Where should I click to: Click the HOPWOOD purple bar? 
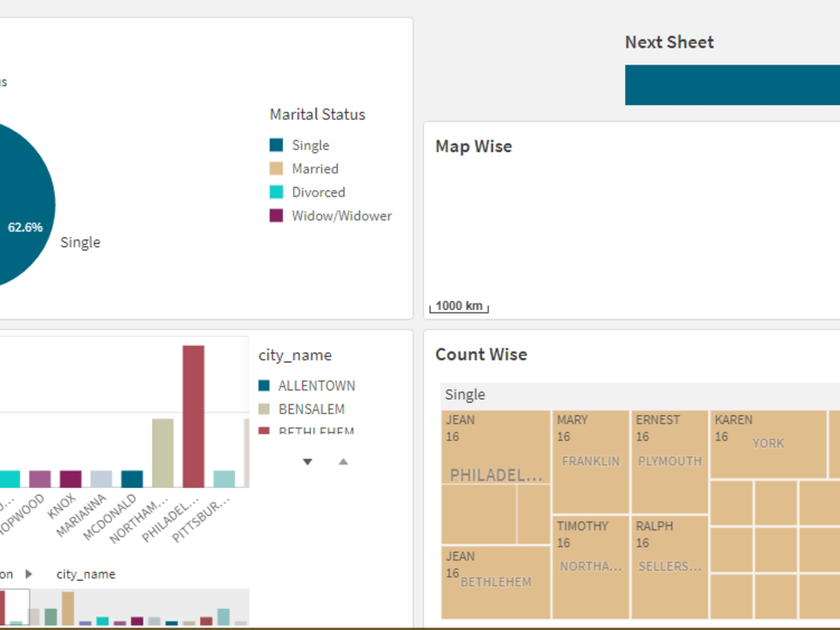[40, 479]
